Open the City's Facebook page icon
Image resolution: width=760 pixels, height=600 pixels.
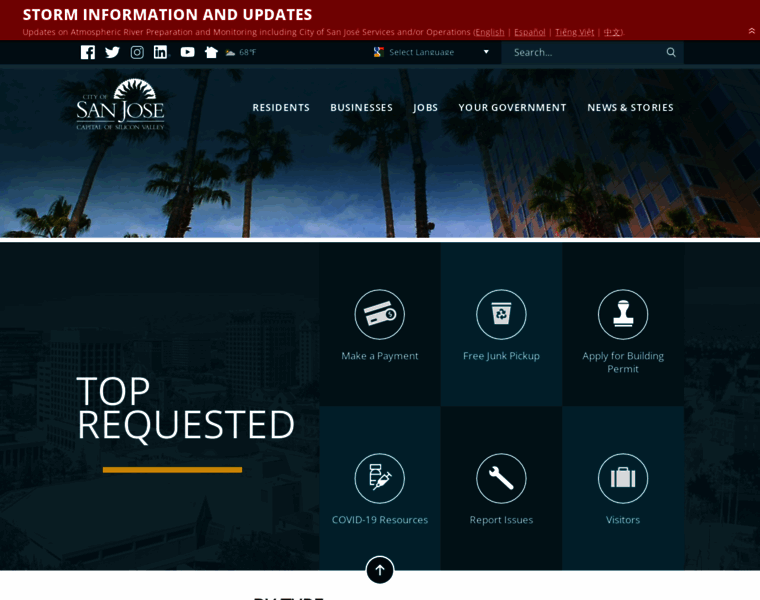(88, 52)
